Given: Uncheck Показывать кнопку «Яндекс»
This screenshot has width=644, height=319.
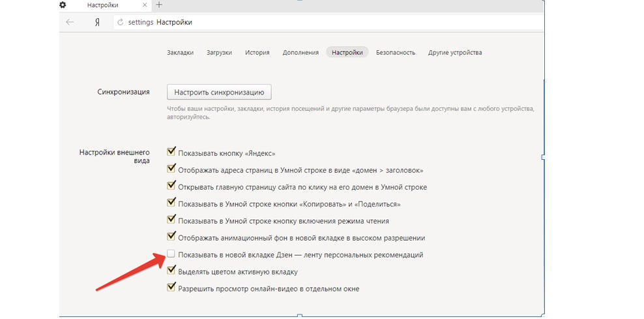Looking at the screenshot, I should 171,152.
